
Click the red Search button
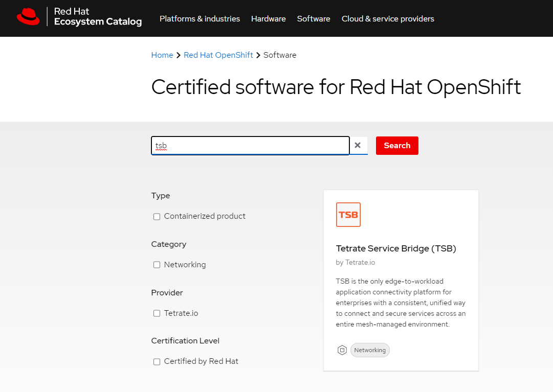tap(397, 145)
